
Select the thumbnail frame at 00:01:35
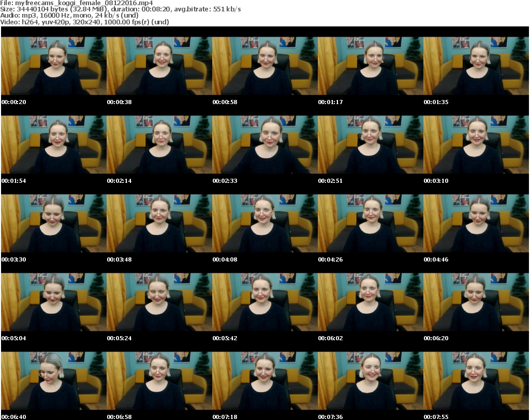(476, 66)
